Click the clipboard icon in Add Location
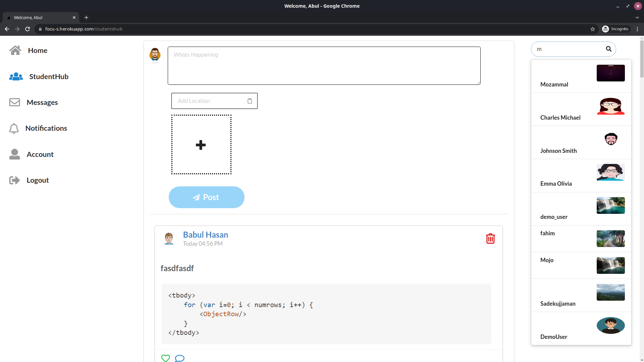 pyautogui.click(x=250, y=101)
